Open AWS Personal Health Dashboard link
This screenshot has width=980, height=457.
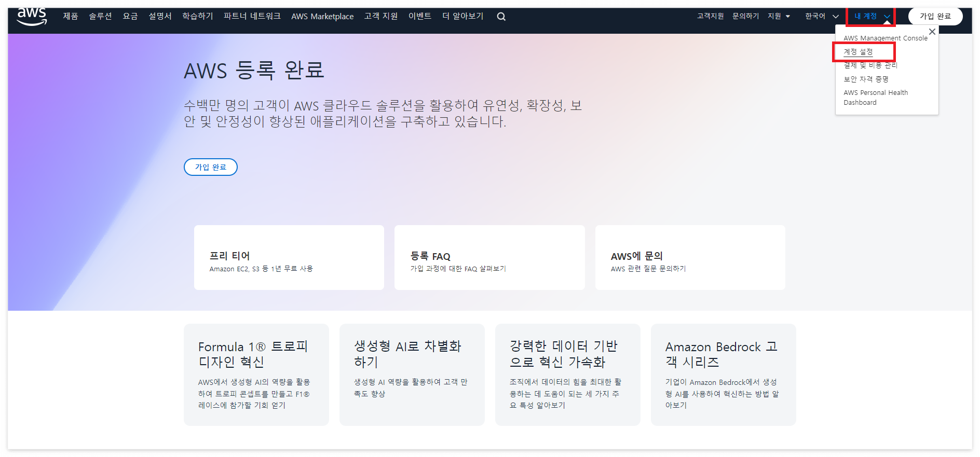pos(876,98)
